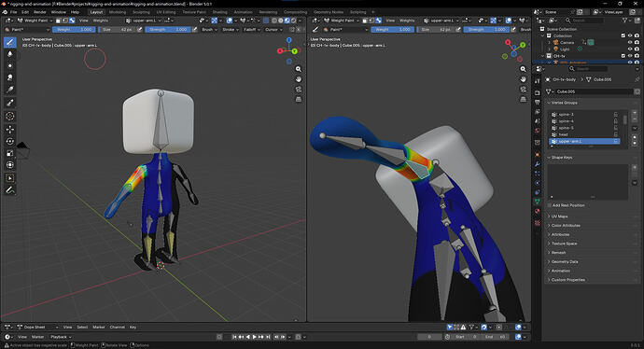Enable Add Rest Position checkbox
Image resolution: width=644 pixels, height=349 pixels.
click(550, 205)
